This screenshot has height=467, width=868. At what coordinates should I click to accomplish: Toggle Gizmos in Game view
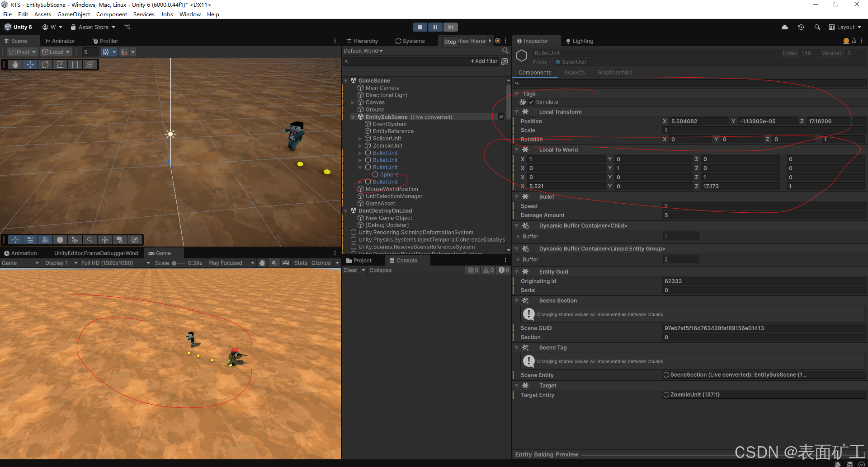click(321, 263)
